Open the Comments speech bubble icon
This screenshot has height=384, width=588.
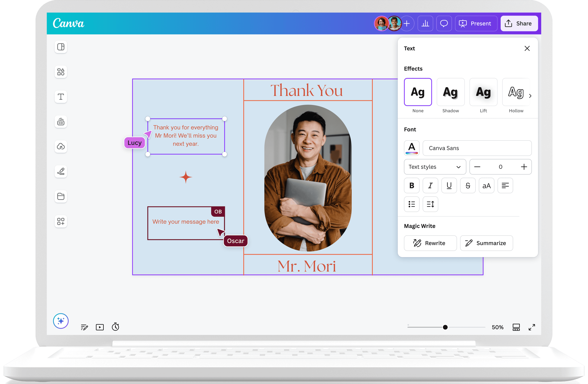[444, 24]
